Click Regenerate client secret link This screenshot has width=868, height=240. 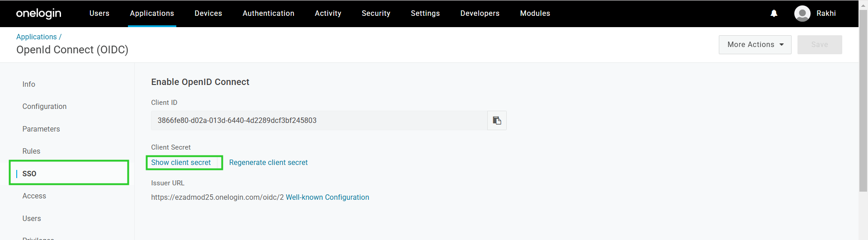point(269,162)
